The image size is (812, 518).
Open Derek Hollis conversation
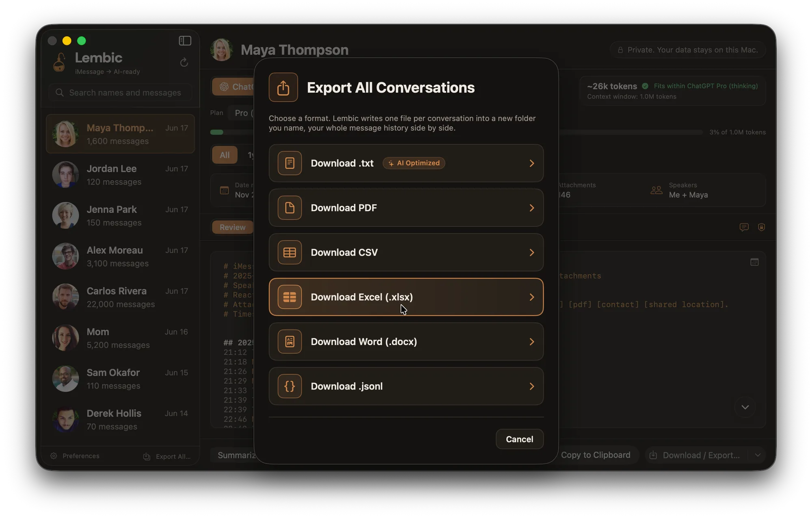point(121,420)
